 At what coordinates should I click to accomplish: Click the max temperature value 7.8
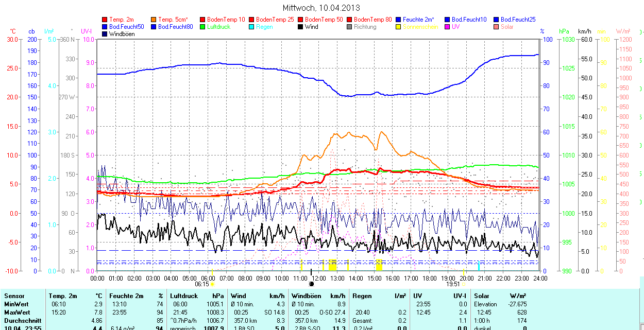point(98,312)
